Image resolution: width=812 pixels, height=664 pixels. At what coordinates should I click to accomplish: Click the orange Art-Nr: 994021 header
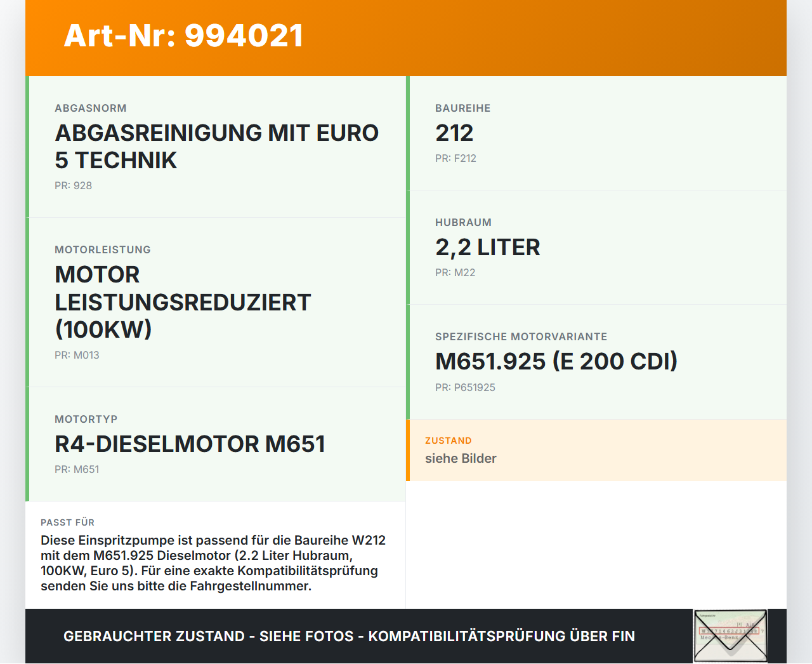[x=183, y=36]
